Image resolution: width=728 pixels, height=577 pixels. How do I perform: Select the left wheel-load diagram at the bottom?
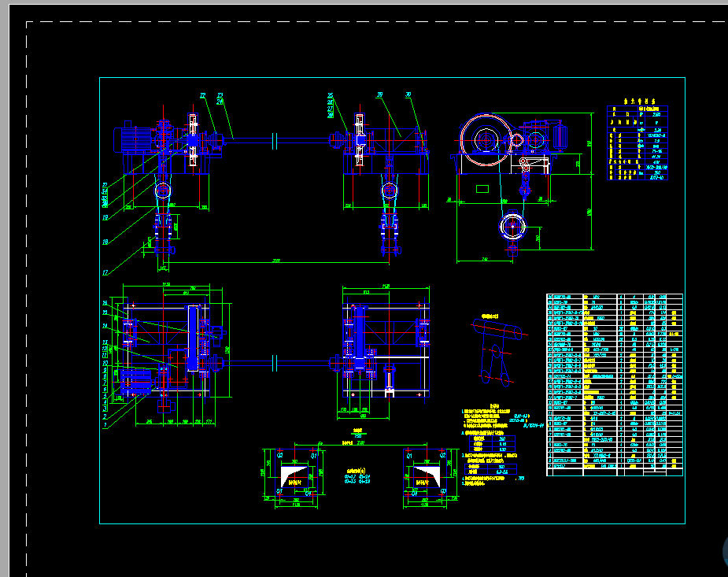296,474
